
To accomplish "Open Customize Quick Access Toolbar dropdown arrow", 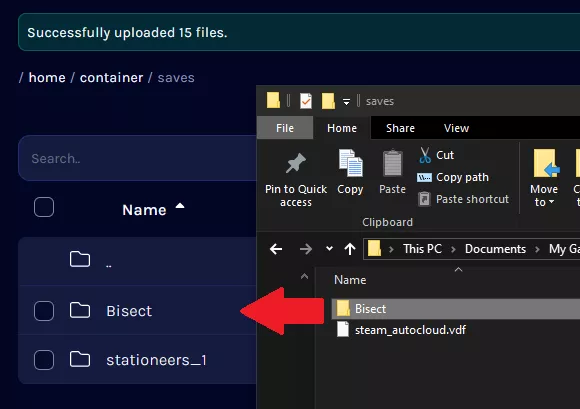I will coord(346,101).
